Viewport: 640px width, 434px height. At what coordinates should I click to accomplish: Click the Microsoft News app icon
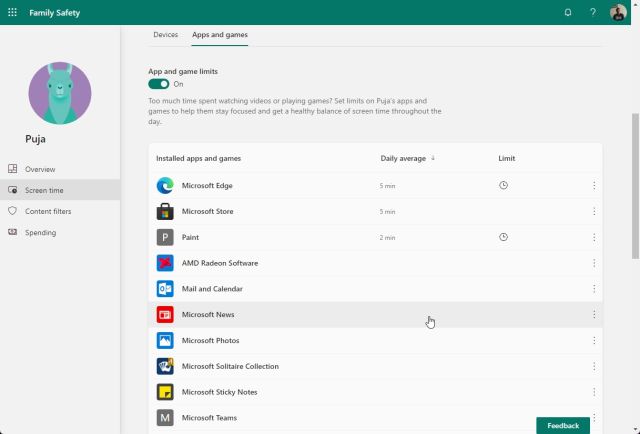[x=165, y=314]
